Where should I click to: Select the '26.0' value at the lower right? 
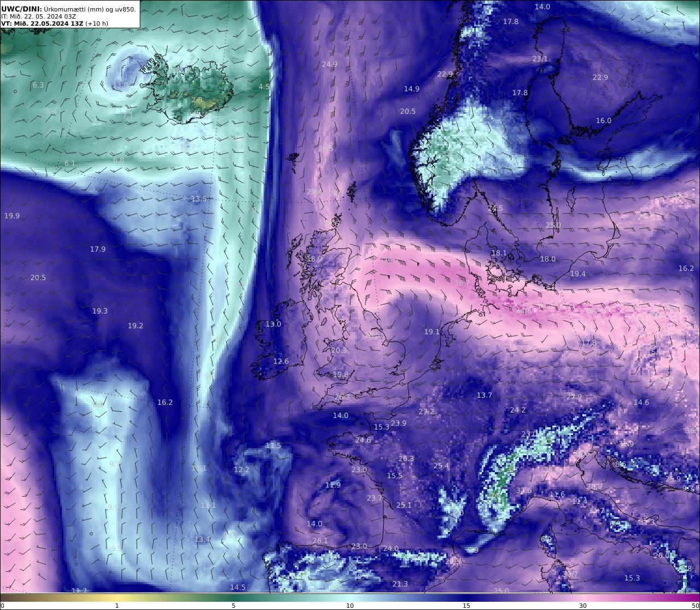click(x=662, y=555)
